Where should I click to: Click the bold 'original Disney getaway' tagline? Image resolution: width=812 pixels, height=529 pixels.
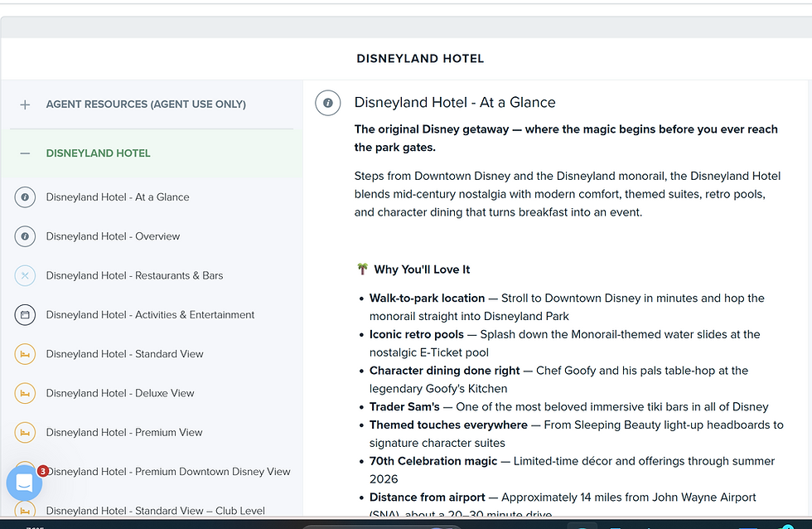(x=566, y=138)
